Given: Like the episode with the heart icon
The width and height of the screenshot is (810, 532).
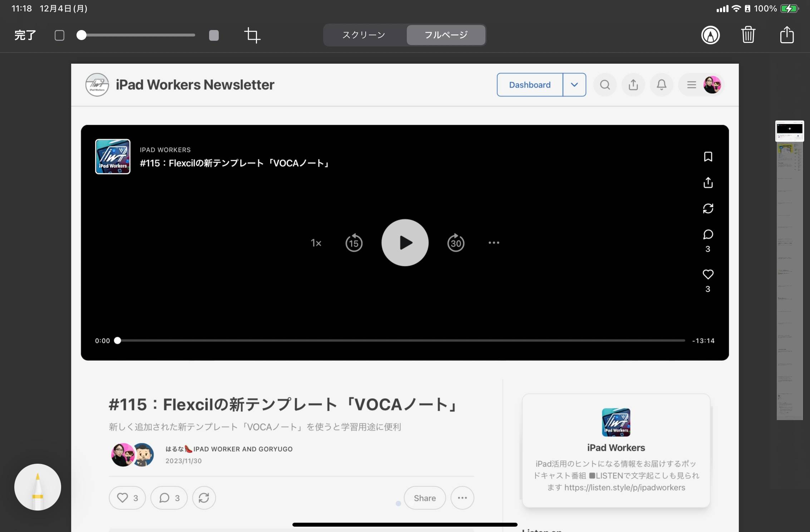Looking at the screenshot, I should 708,275.
